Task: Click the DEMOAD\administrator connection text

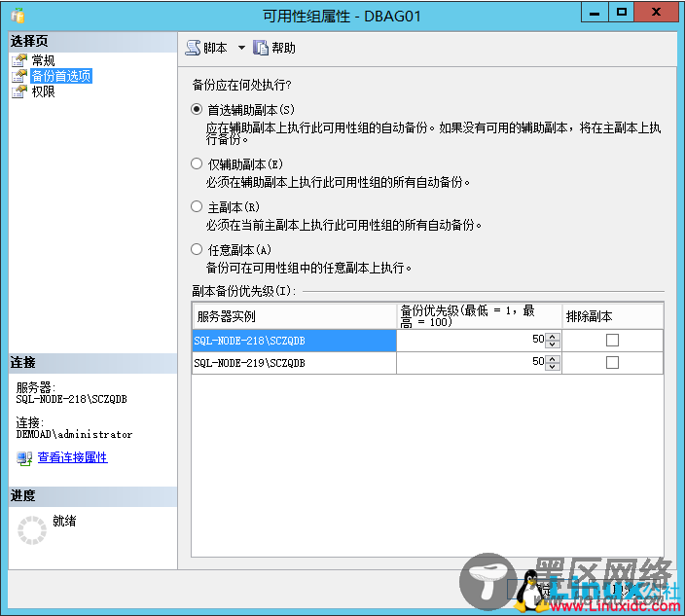Action: [74, 434]
